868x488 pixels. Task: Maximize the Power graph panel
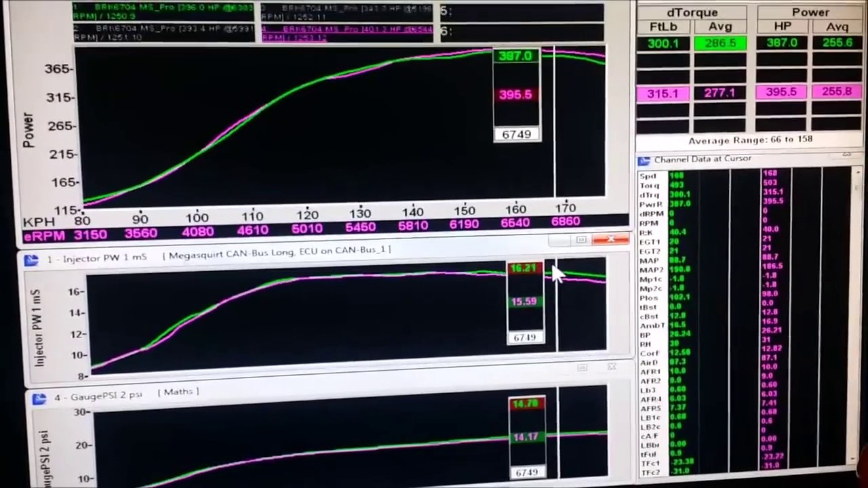pyautogui.click(x=581, y=240)
